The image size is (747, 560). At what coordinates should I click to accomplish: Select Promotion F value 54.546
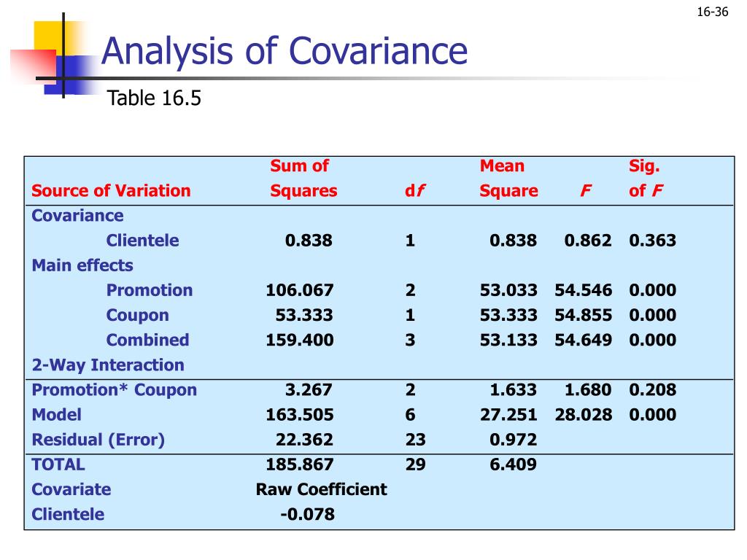(583, 290)
